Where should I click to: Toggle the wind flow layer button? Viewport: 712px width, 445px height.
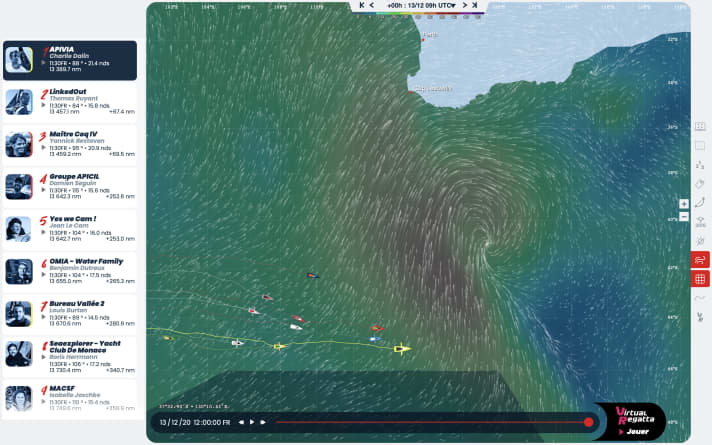(700, 260)
